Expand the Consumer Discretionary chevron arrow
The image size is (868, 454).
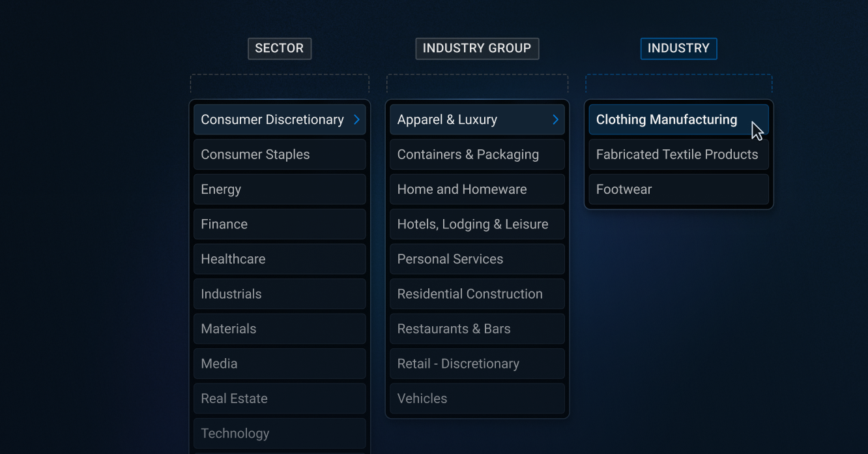click(x=356, y=119)
